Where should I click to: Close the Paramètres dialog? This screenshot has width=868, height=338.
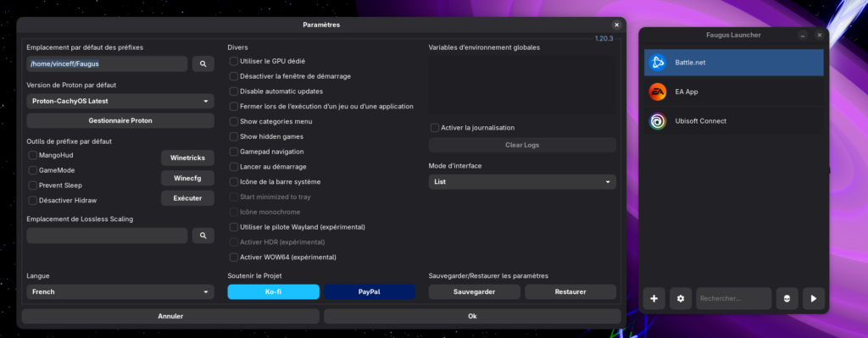(617, 25)
